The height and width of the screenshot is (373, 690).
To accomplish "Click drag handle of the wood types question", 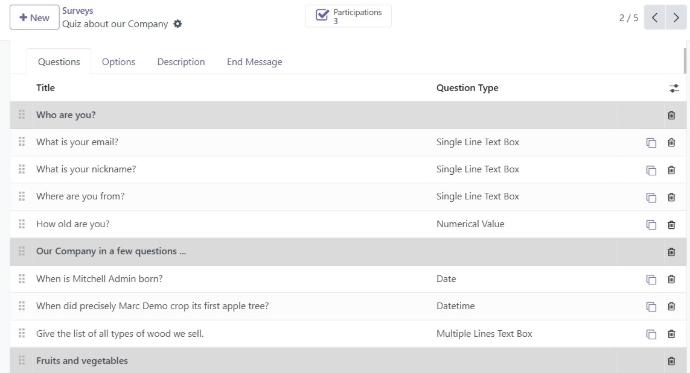I will coord(22,333).
